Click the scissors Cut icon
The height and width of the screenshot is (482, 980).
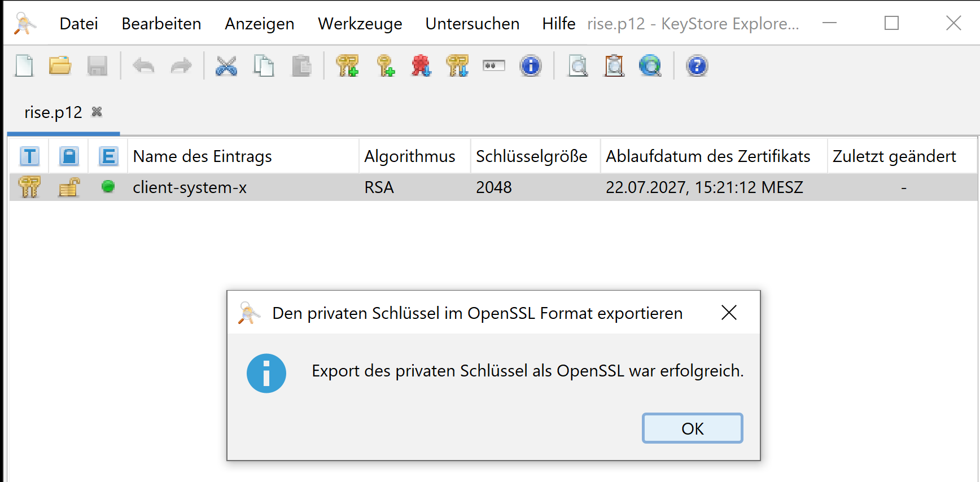pos(226,66)
